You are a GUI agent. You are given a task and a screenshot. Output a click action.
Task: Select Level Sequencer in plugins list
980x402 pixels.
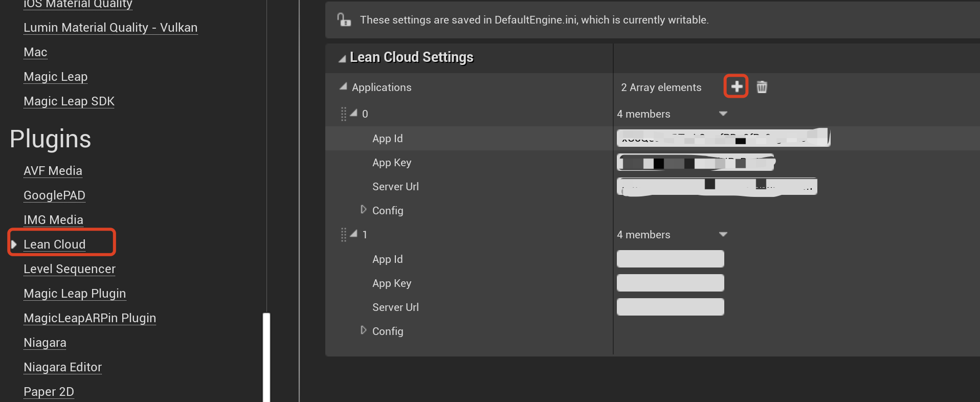pyautogui.click(x=70, y=269)
